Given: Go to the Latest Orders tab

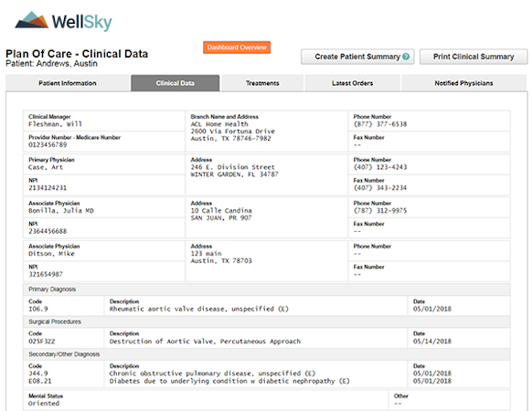Looking at the screenshot, I should [352, 83].
